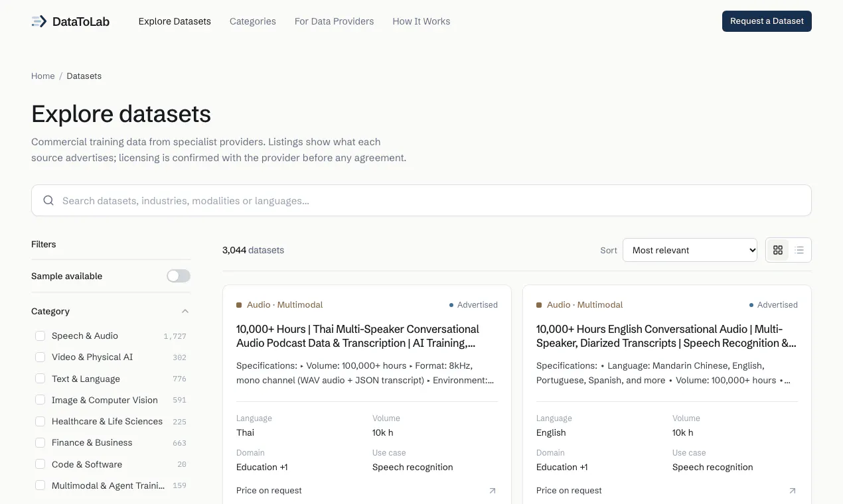Check the Healthcare & Life Sciences category
843x504 pixels.
pos(40,421)
